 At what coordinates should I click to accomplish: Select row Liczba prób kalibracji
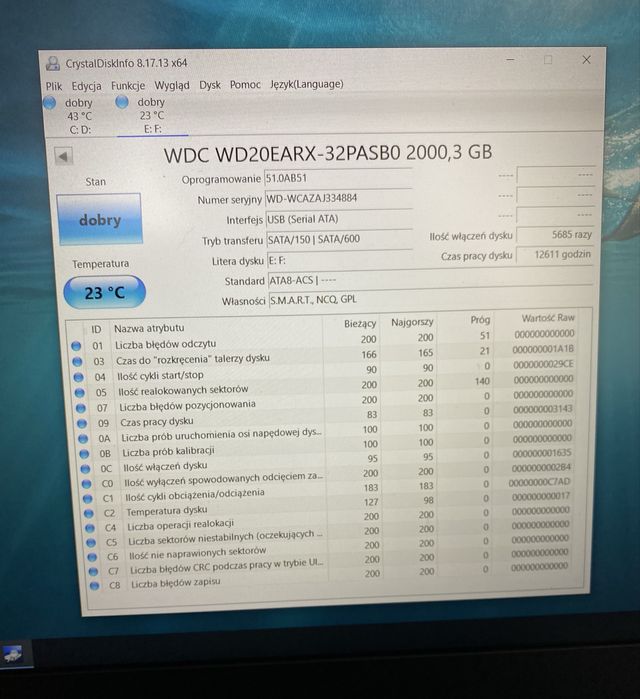pos(326,446)
